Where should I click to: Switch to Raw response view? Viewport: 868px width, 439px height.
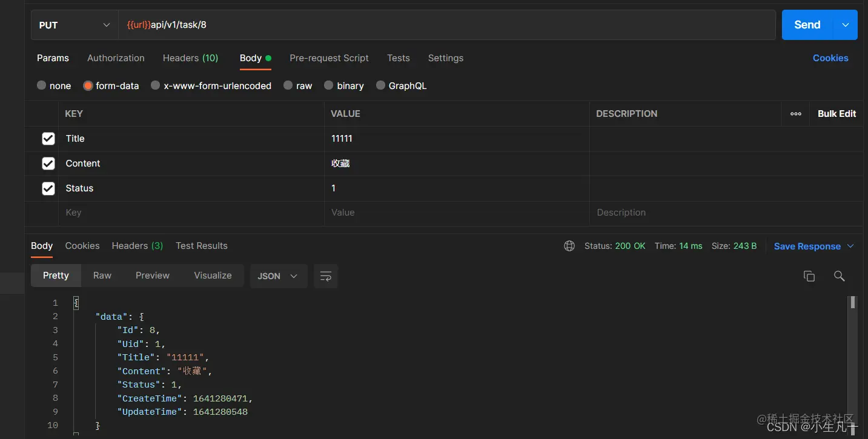coord(102,276)
